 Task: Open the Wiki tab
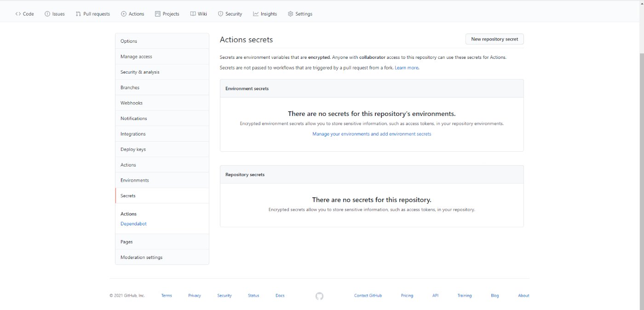tap(199, 14)
